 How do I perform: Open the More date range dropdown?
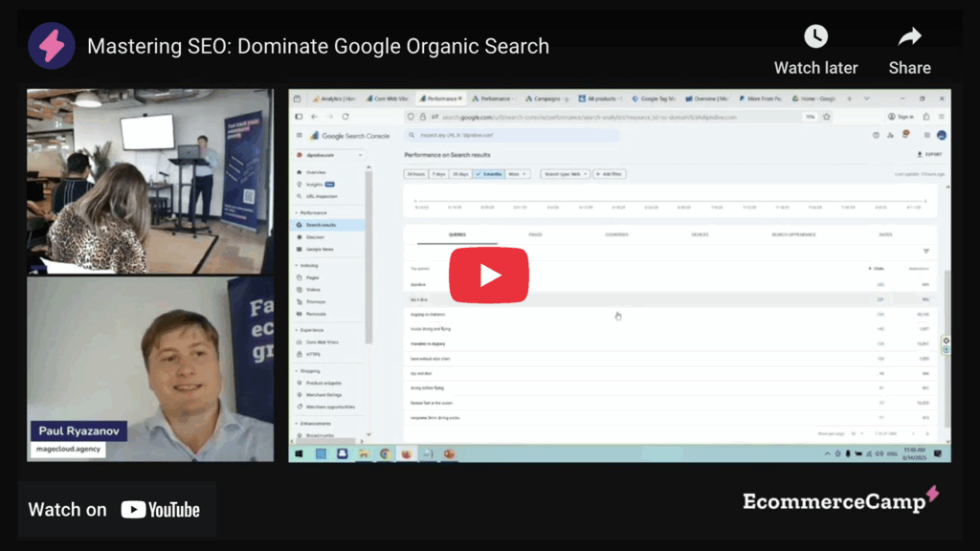coord(518,174)
